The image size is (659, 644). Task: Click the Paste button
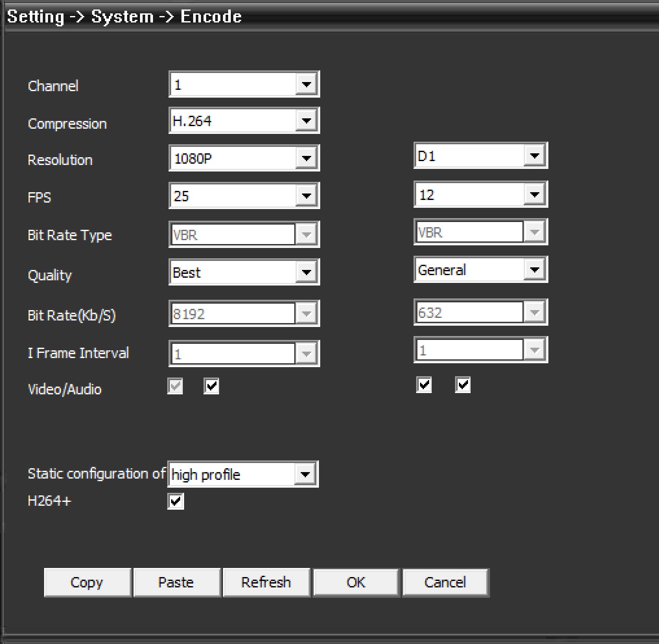click(176, 583)
